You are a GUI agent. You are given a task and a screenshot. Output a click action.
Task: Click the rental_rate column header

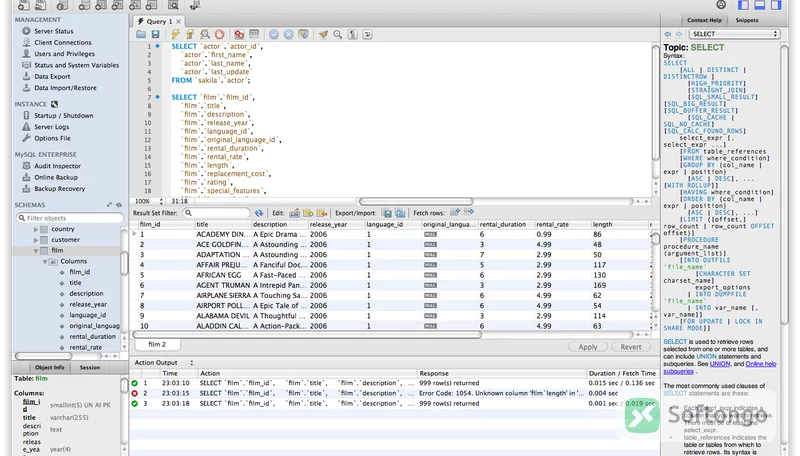[x=562, y=224]
